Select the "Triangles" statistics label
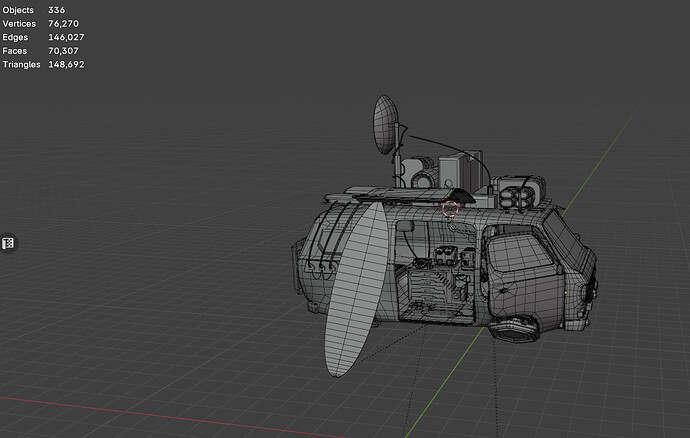Viewport: 690px width, 438px height. click(21, 64)
